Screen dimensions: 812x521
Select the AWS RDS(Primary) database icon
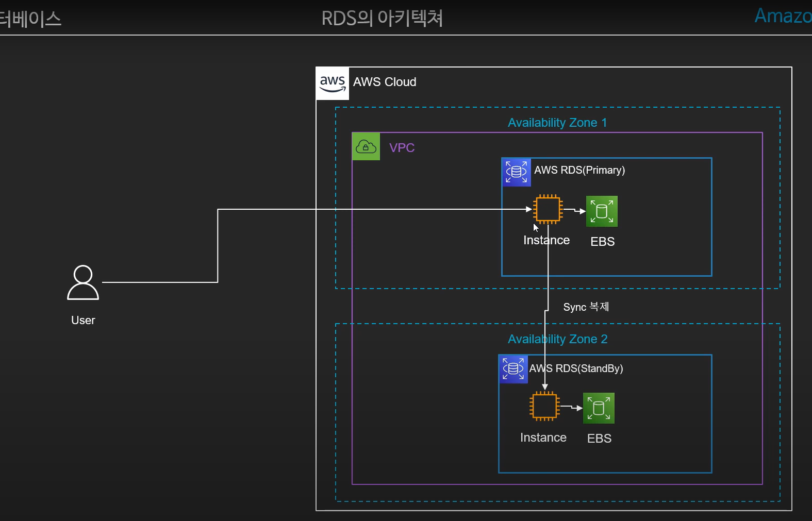(517, 172)
